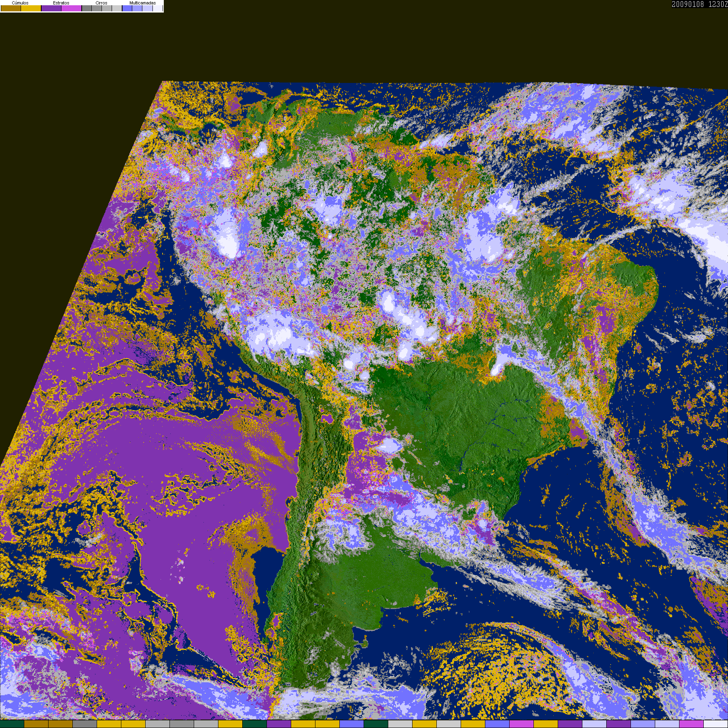
Task: Click the Cirros legend label
Action: [x=102, y=3]
